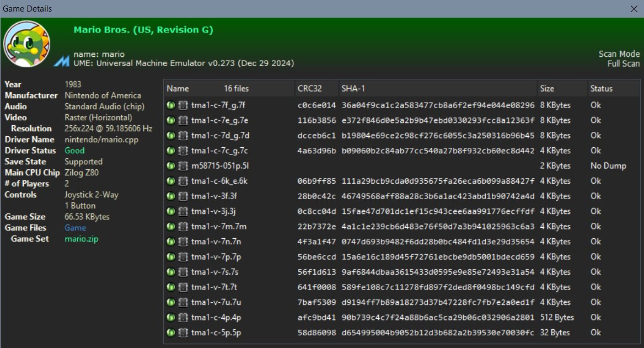Click the No Dump status cell
Viewport: 644px width, 348px height.
(608, 166)
